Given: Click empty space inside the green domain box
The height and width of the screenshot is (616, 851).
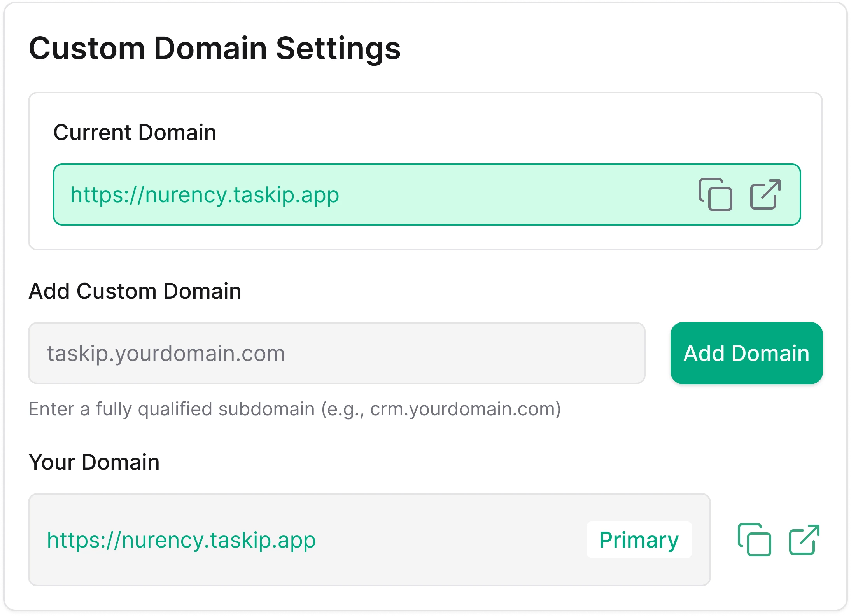Looking at the screenshot, I should point(506,194).
